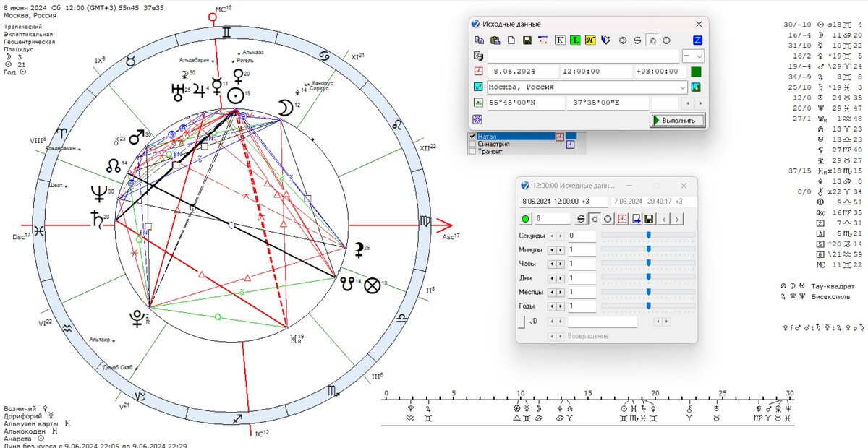This screenshot has width=868, height=448.
Task: Click the Часы slider handle
Action: [x=649, y=264]
